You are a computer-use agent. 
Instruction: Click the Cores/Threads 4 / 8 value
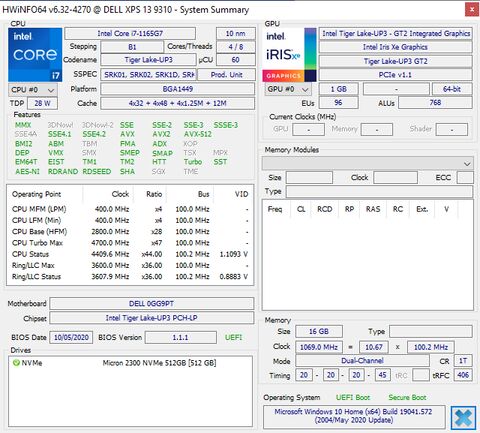pos(236,47)
